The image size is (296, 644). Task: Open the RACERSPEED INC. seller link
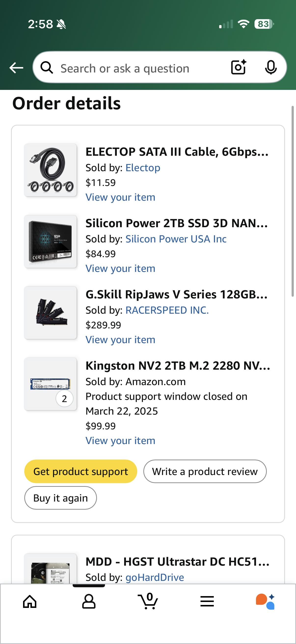(167, 310)
